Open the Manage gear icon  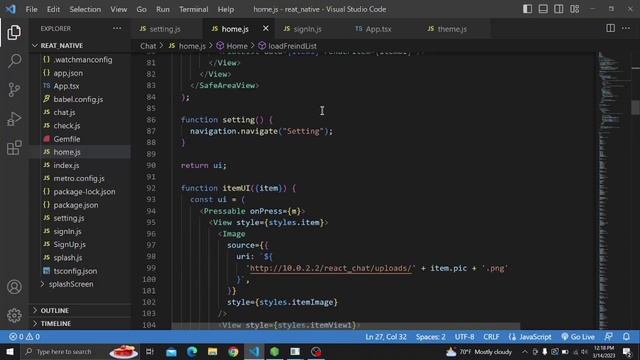pyautogui.click(x=14, y=315)
